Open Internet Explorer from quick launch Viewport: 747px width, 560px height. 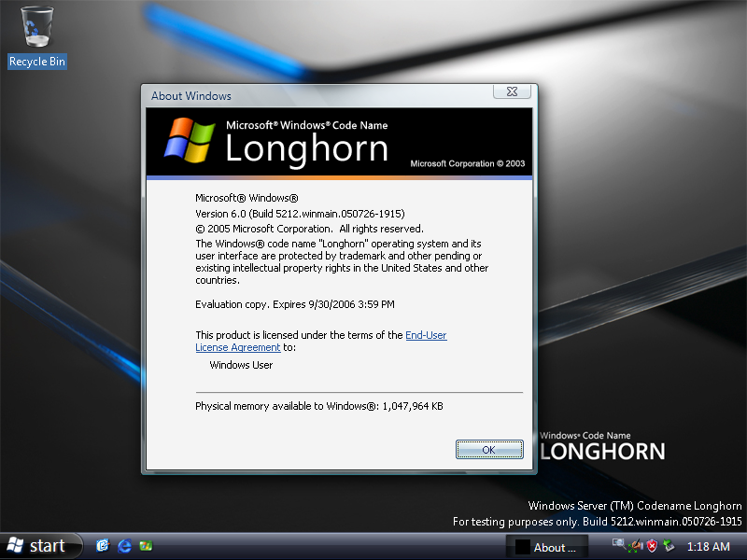[125, 546]
